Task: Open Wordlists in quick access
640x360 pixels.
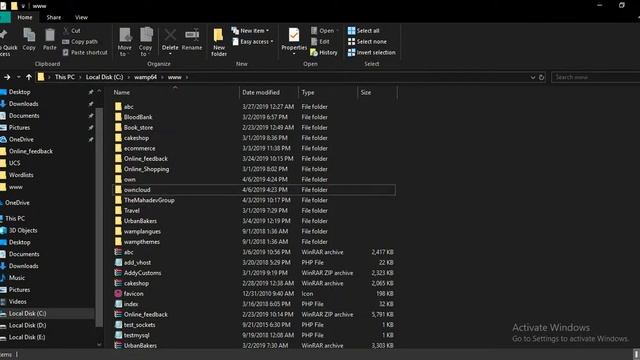Action: (21, 175)
